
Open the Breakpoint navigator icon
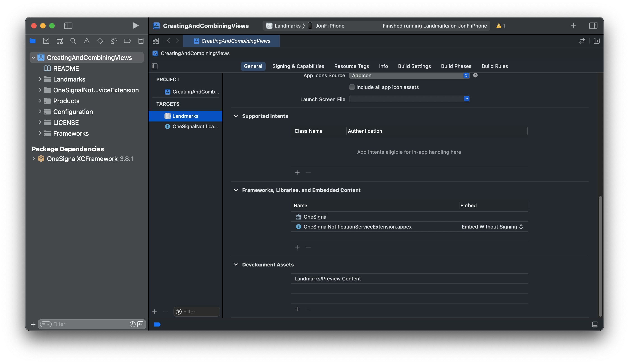[x=127, y=41]
